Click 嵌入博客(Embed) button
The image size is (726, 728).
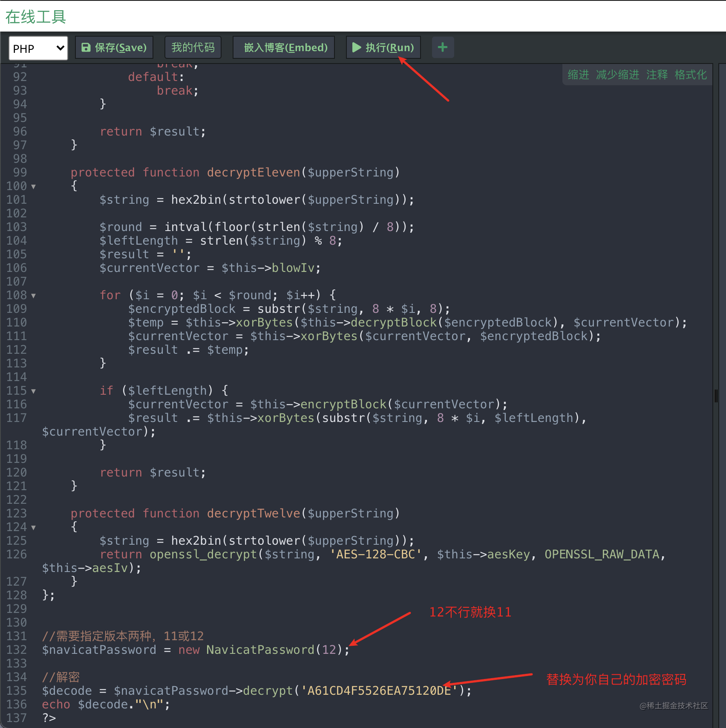coord(284,47)
